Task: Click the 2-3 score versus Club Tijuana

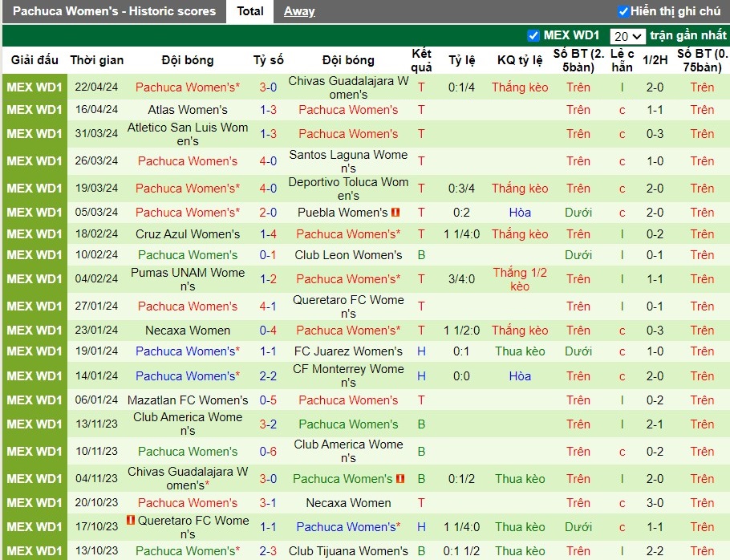Action: [268, 551]
